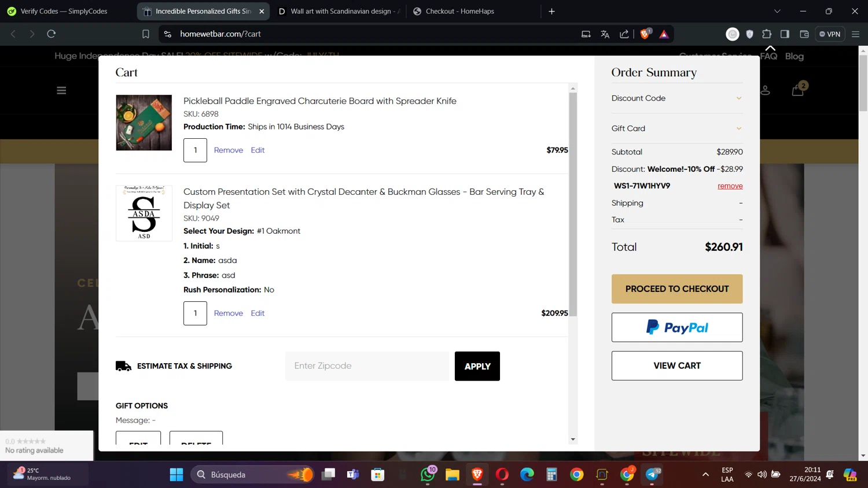Toggle the browser sidebar panel
Image resolution: width=868 pixels, height=488 pixels.
point(785,34)
